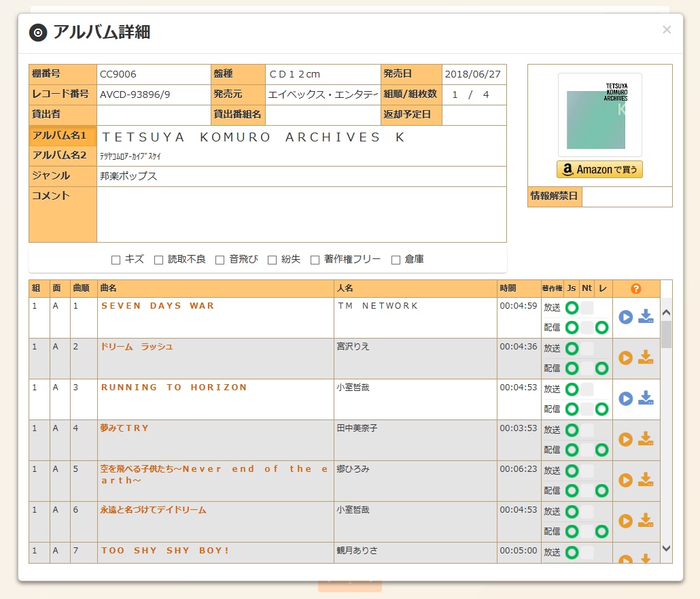The image size is (700, 599).
Task: Play the ドリーム ラッシュ track
Action: [625, 358]
